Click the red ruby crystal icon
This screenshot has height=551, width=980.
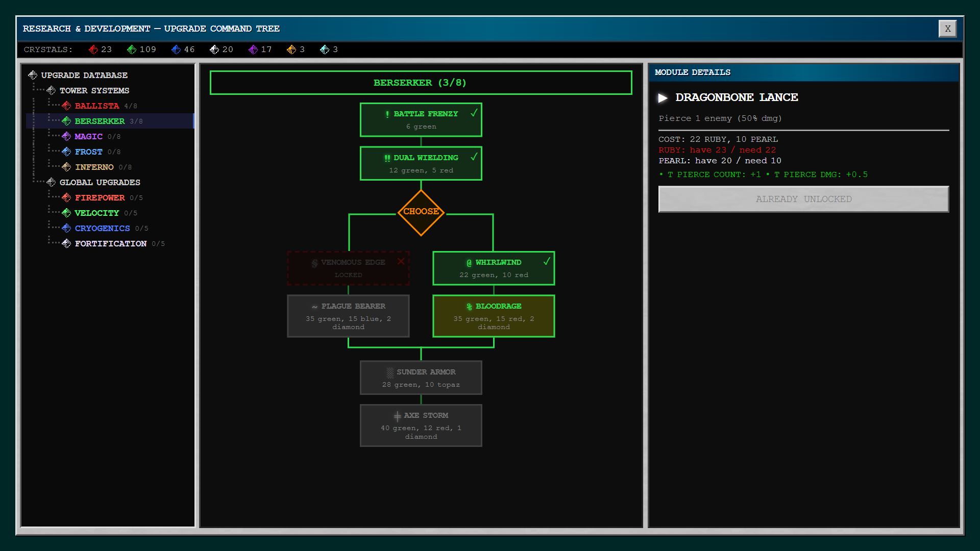(x=93, y=49)
